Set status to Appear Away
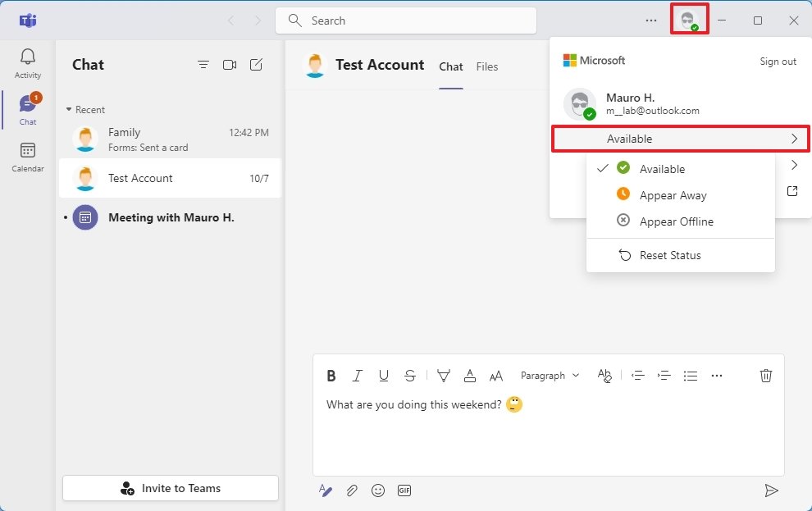This screenshot has height=511, width=812. click(x=681, y=195)
